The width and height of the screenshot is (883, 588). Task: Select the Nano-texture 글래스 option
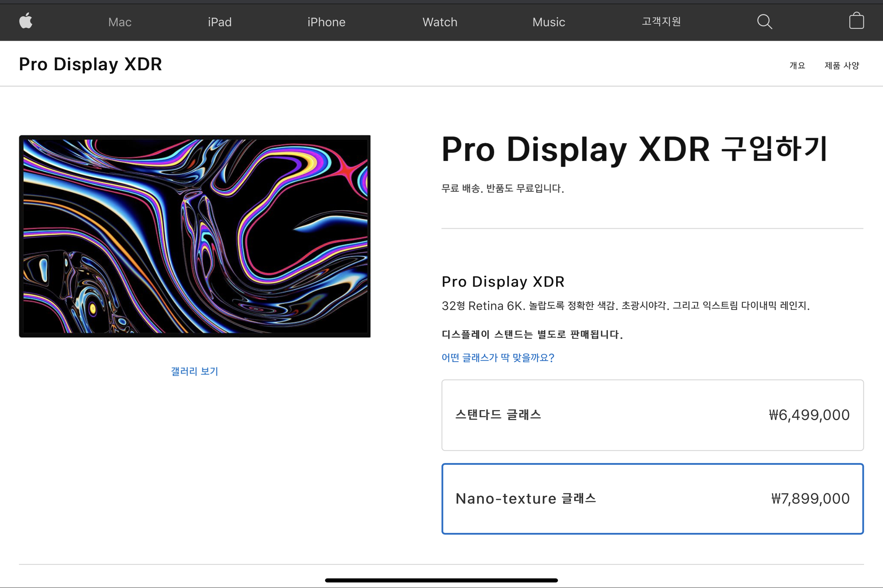[x=526, y=499]
